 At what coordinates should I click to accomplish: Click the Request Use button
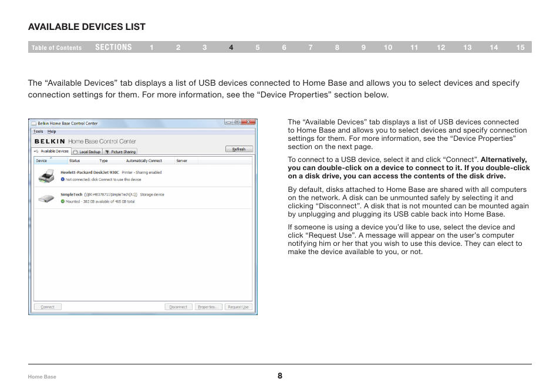(238, 307)
